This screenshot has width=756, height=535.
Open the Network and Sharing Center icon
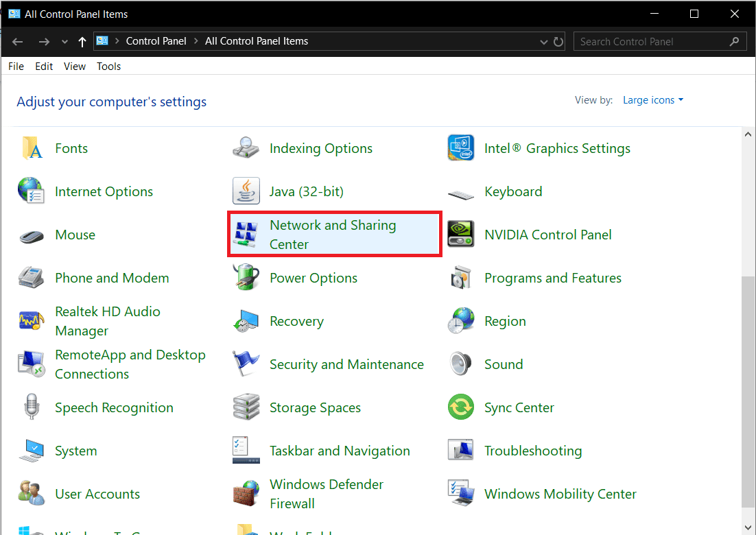[246, 235]
